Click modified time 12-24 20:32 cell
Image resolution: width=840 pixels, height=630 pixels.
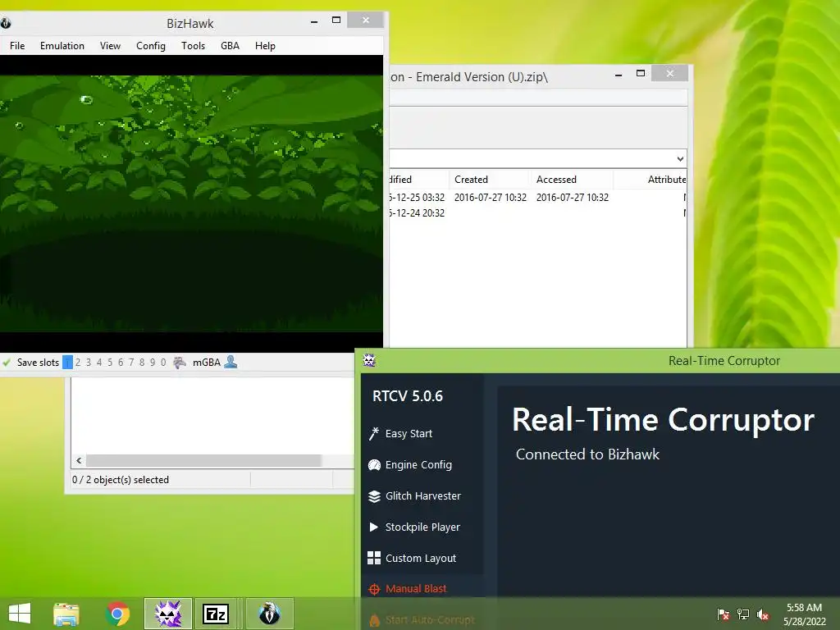pyautogui.click(x=417, y=212)
